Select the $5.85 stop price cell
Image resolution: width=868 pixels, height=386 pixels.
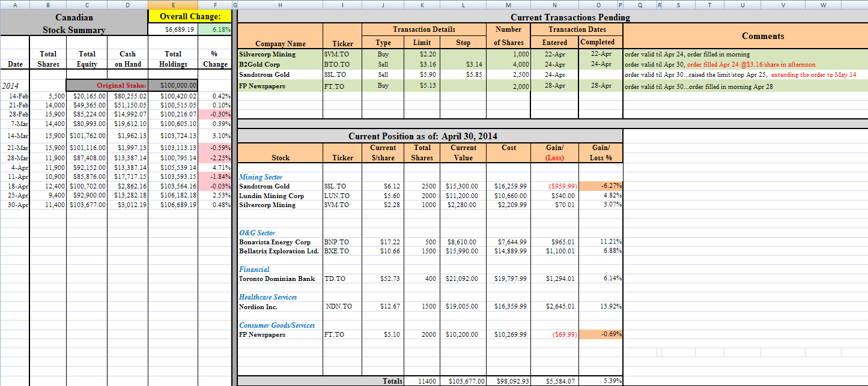[x=464, y=74]
